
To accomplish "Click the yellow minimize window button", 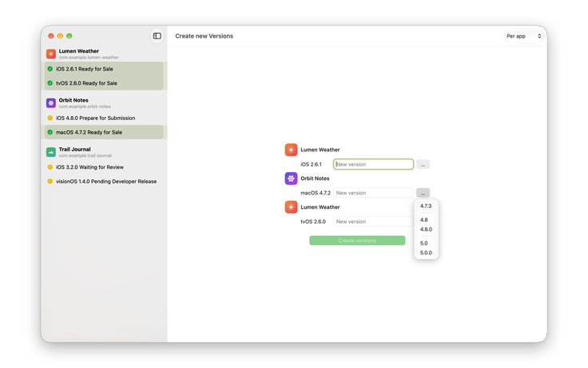I will [60, 36].
